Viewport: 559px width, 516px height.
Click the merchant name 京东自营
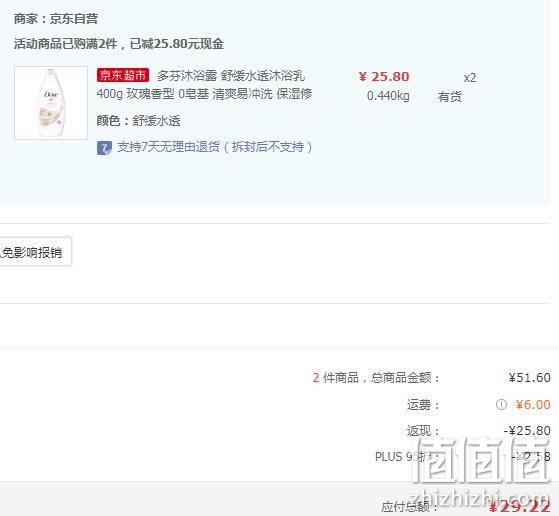coord(74,19)
